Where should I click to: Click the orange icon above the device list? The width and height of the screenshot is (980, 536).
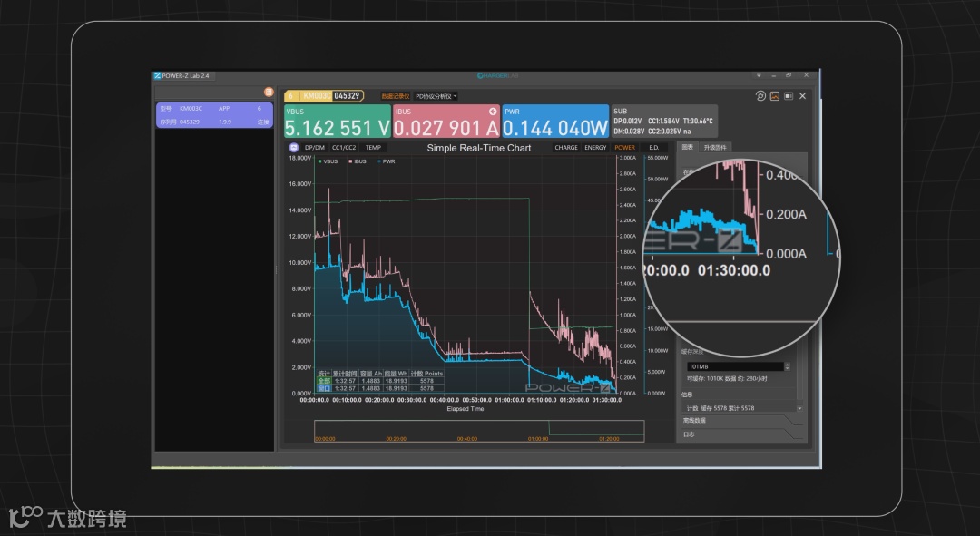tap(269, 92)
